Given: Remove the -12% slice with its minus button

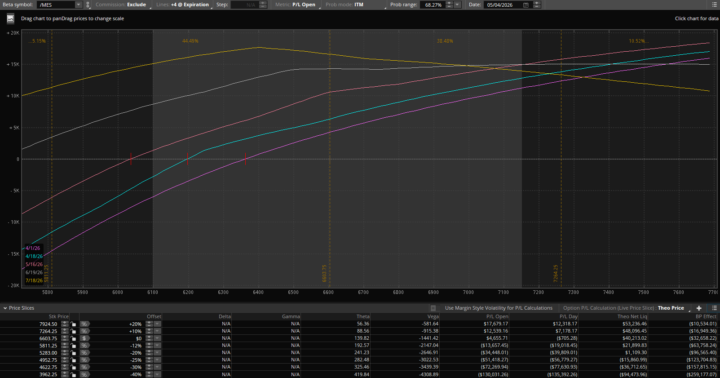Looking at the screenshot, I should [x=157, y=345].
